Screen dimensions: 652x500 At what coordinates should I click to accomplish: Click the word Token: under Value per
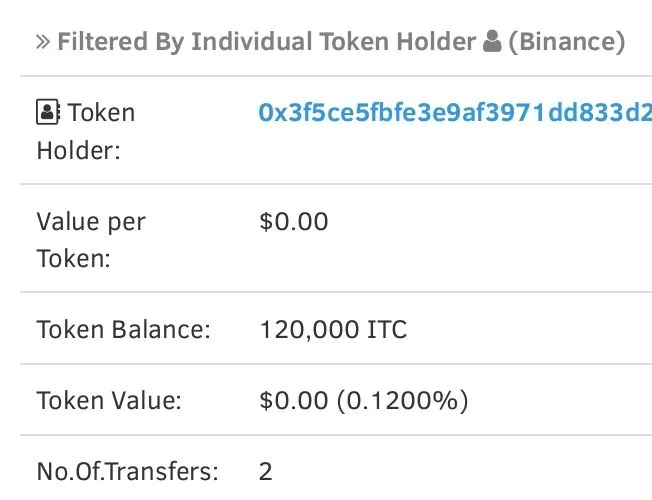pyautogui.click(x=74, y=258)
